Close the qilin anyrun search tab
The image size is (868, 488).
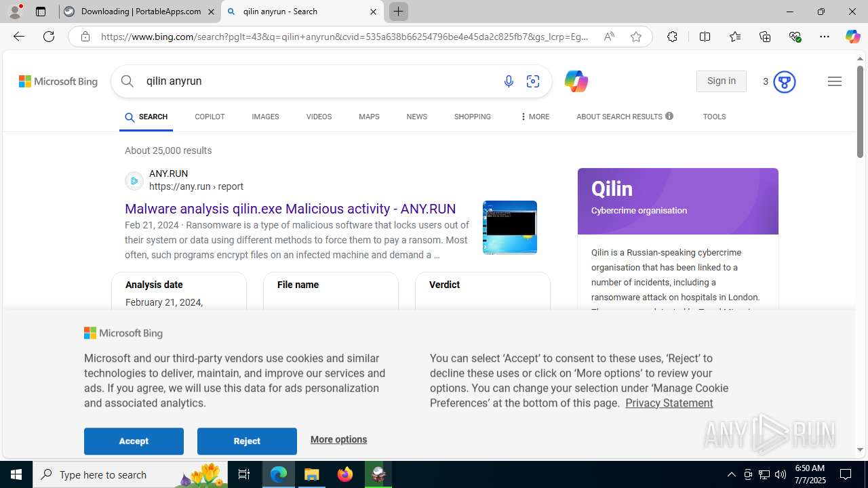(x=373, y=12)
